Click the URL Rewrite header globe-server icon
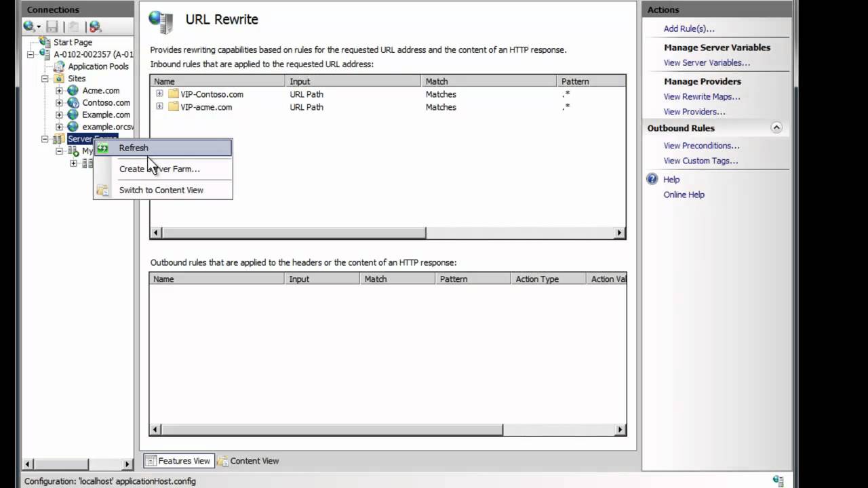 (161, 21)
